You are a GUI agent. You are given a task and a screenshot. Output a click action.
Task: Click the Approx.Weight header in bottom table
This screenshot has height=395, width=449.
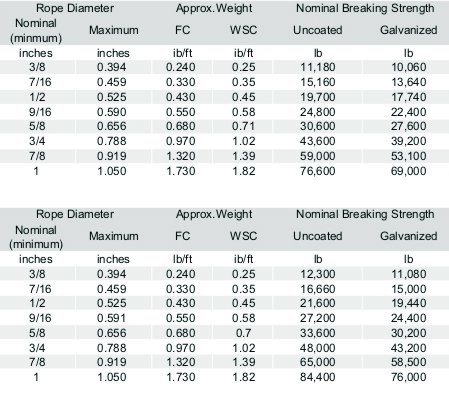(214, 214)
